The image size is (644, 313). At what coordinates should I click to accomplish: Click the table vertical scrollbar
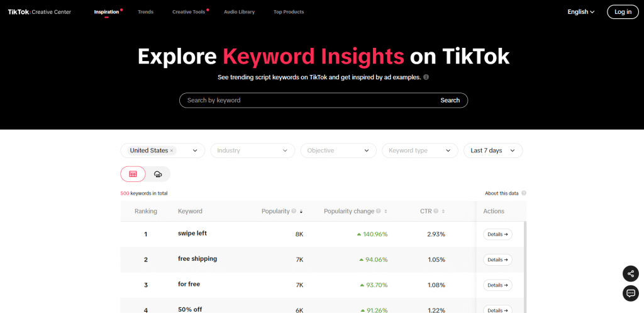click(525, 266)
